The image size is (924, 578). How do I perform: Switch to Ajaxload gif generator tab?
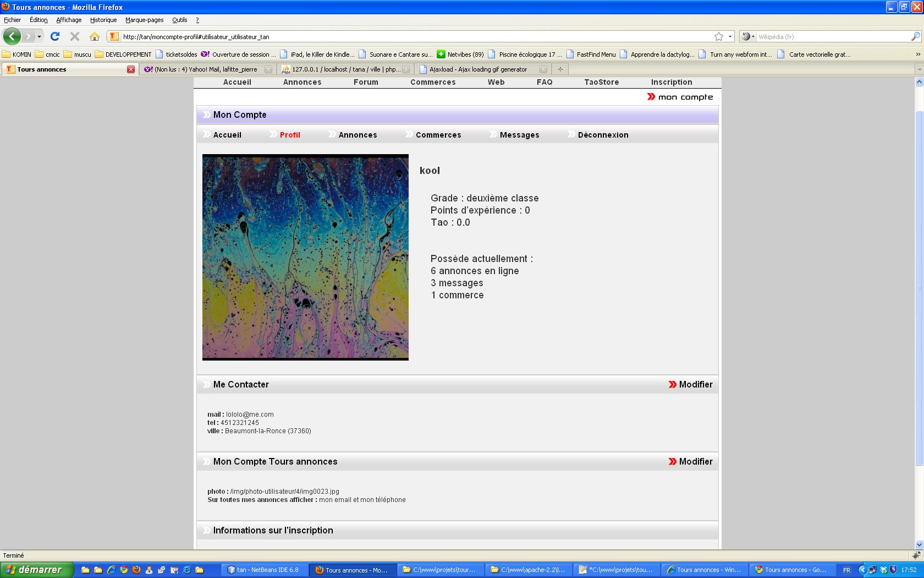click(483, 69)
